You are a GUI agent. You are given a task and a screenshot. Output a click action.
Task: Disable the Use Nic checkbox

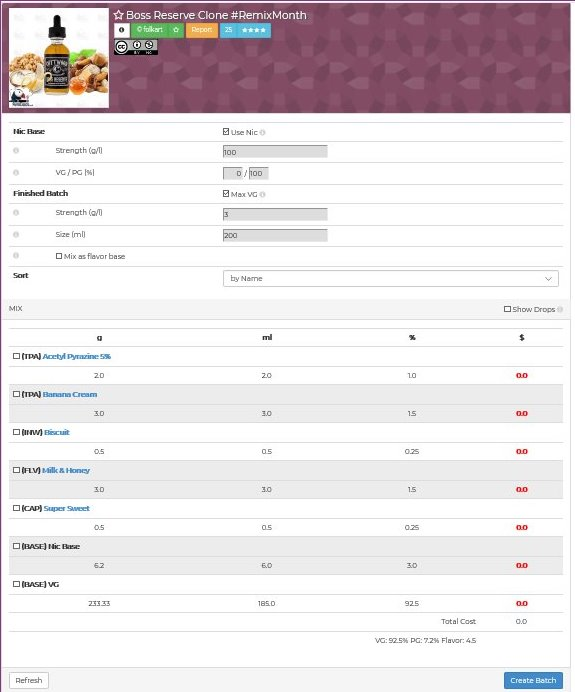pyautogui.click(x=226, y=132)
